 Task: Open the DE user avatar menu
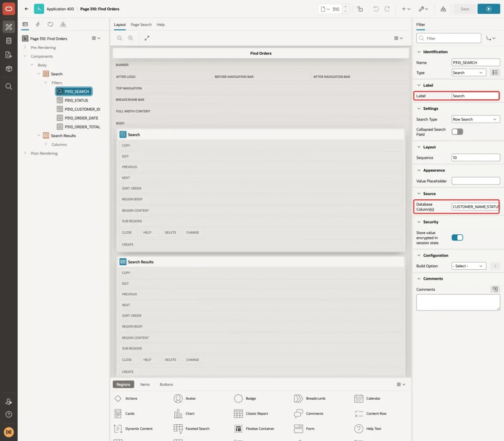point(9,432)
